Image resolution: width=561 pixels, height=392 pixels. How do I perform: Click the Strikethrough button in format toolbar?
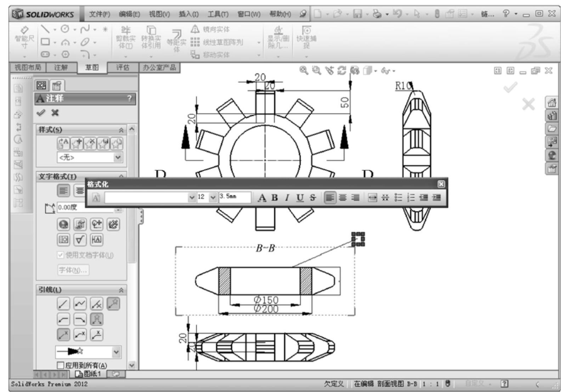coord(312,198)
